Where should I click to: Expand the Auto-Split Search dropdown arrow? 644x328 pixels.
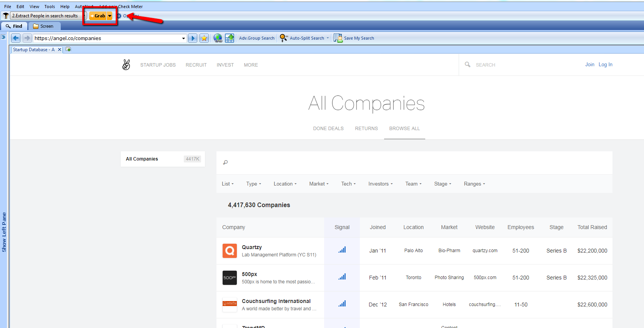click(328, 38)
